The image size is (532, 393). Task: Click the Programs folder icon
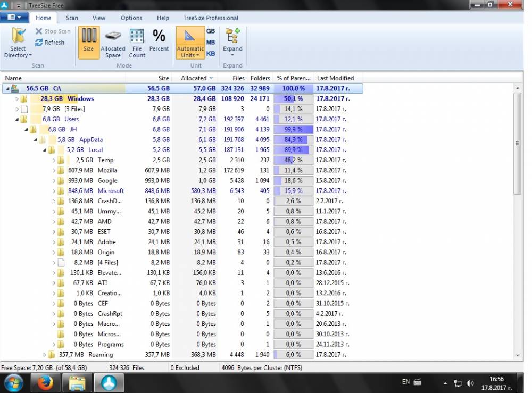[x=61, y=344]
